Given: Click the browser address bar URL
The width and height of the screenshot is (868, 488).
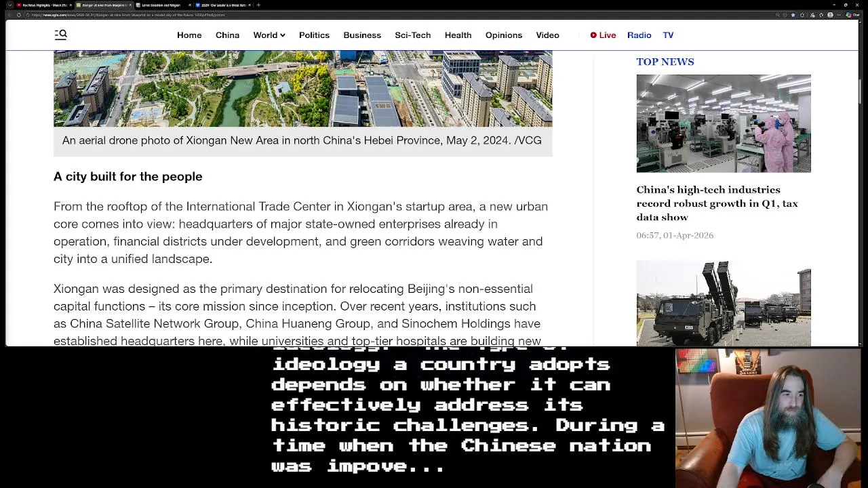Looking at the screenshot, I should click(x=128, y=15).
